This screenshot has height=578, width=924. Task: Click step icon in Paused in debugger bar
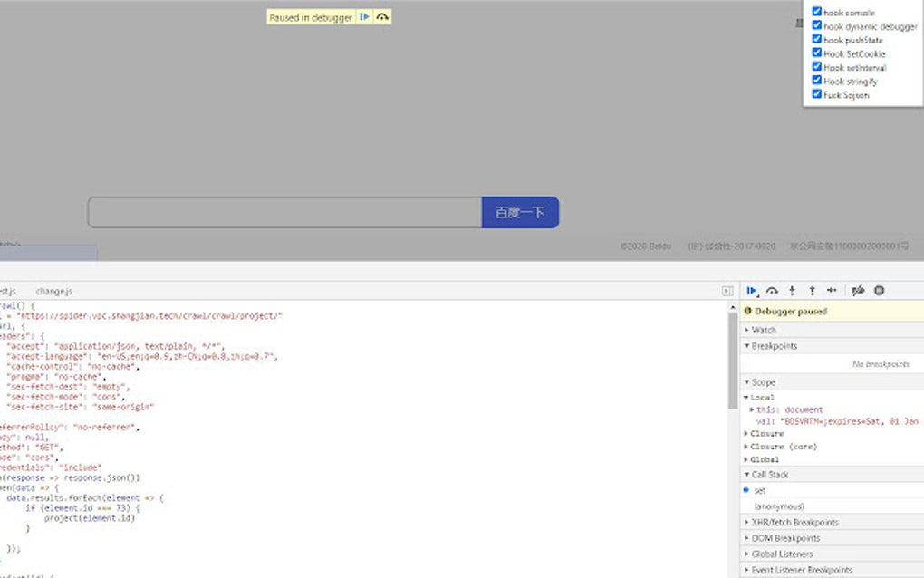(380, 17)
